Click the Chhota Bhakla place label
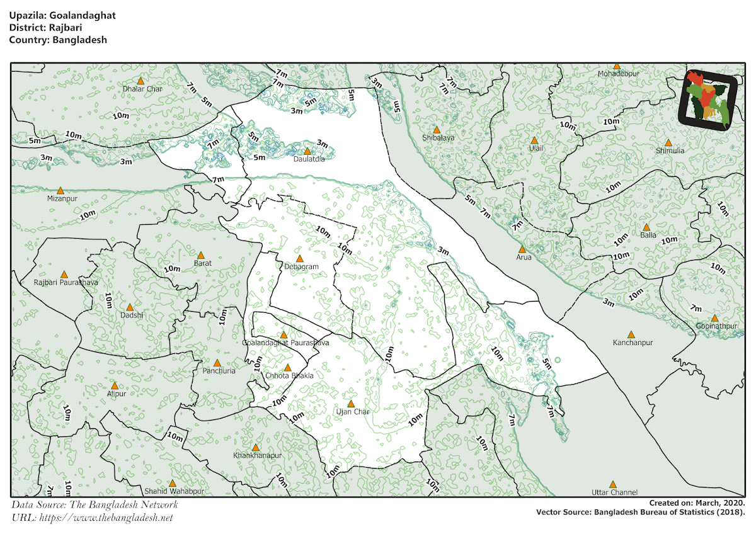The height and width of the screenshot is (534, 756). (289, 376)
